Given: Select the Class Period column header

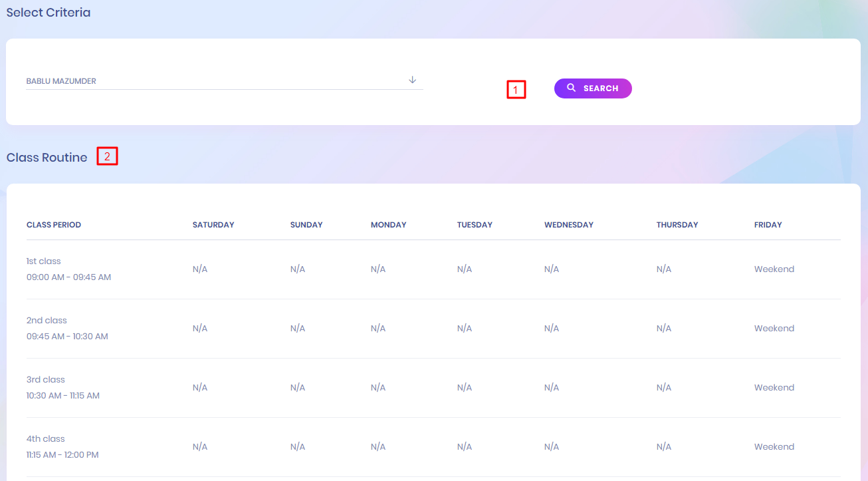Looking at the screenshot, I should [x=54, y=225].
